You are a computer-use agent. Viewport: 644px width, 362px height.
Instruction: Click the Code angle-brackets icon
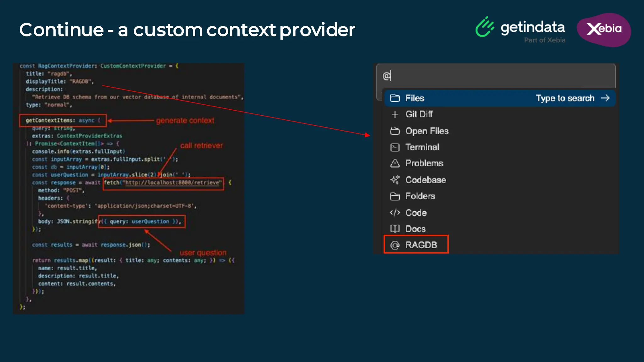click(x=395, y=213)
